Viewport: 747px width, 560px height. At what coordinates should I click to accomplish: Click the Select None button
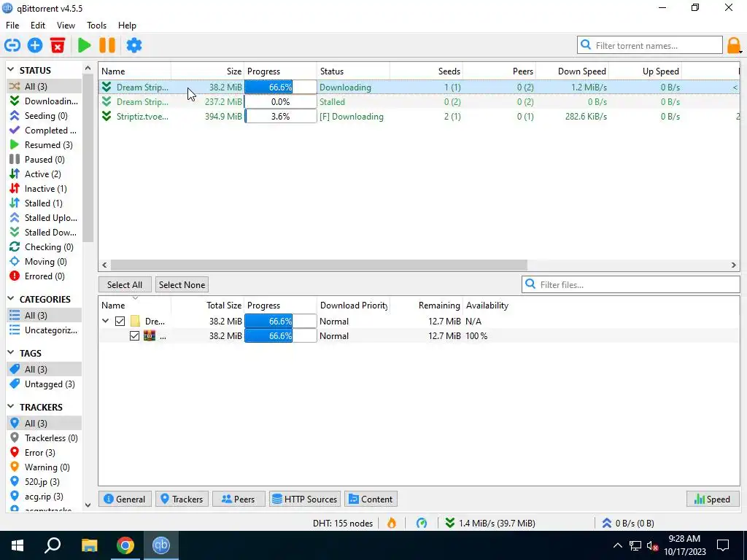[x=182, y=285]
